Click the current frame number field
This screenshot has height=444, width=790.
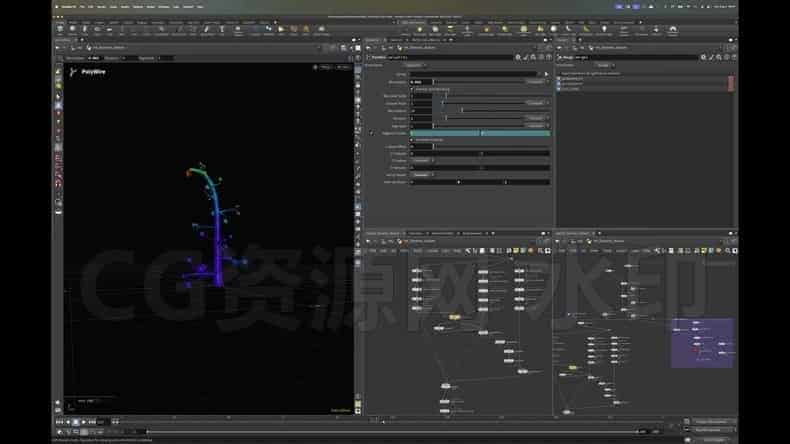tap(101, 422)
